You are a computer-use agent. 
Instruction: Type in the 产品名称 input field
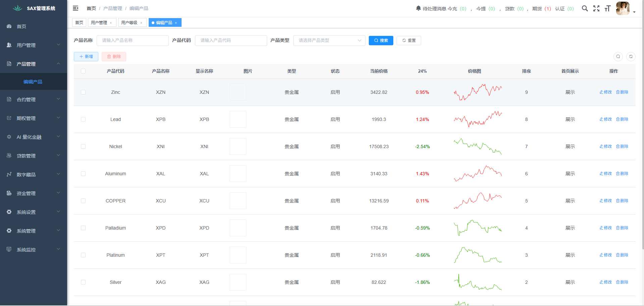pyautogui.click(x=133, y=41)
